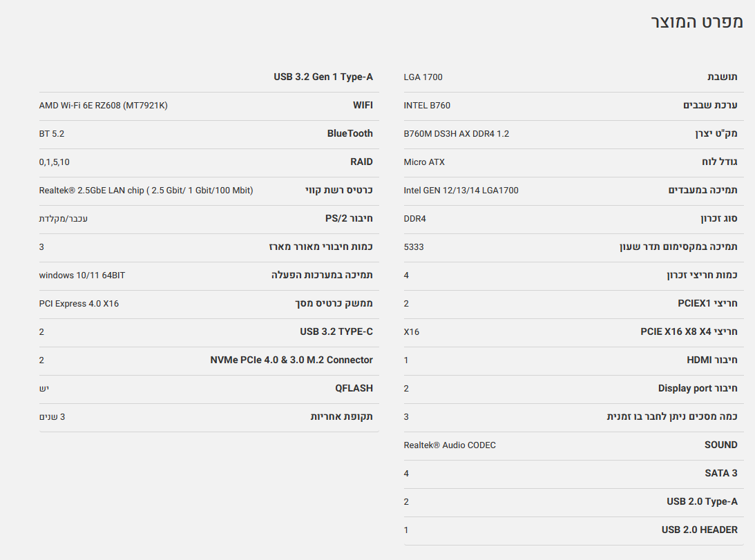Click the Realtek 2.5GbE LAN chip text
Viewport: 755px width, 560px height.
146,191
